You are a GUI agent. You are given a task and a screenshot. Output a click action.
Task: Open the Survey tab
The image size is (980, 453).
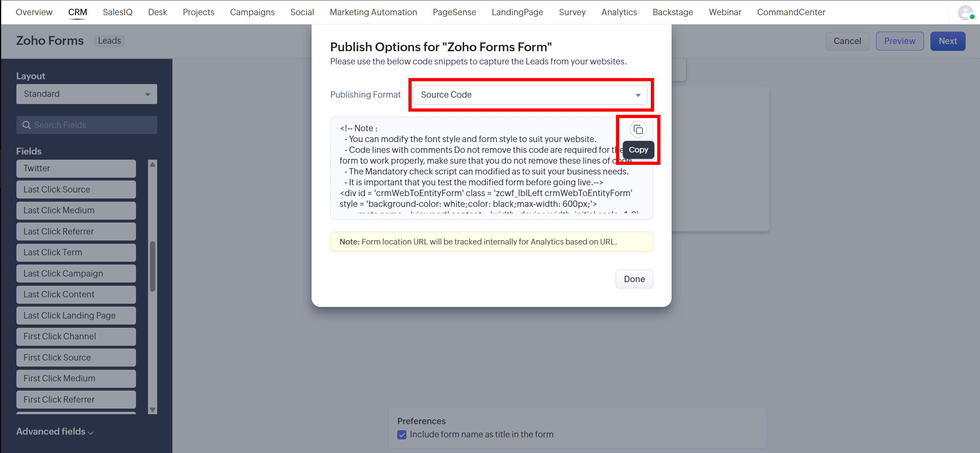pos(572,12)
